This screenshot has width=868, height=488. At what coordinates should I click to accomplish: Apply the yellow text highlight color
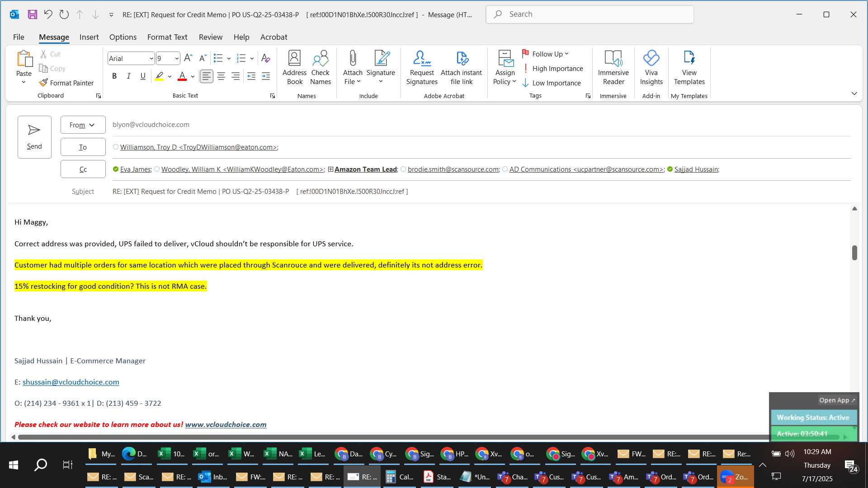pyautogui.click(x=159, y=76)
